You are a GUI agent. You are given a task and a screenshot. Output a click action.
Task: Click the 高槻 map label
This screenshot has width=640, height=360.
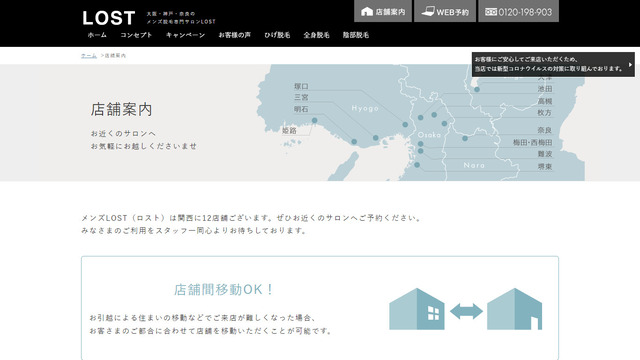544,101
